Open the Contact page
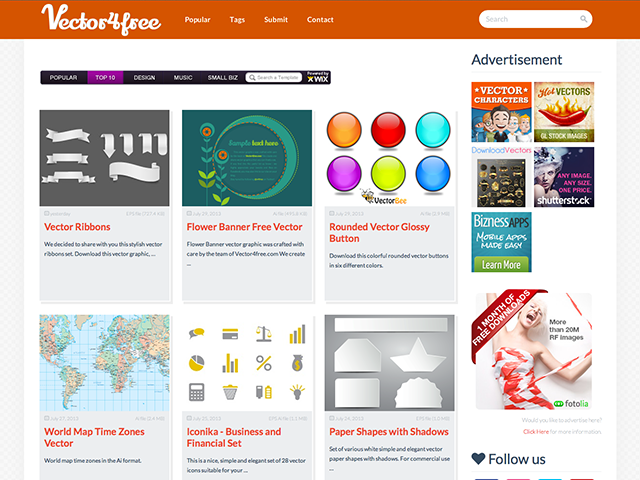Screen dimensions: 640x480 tap(320, 20)
